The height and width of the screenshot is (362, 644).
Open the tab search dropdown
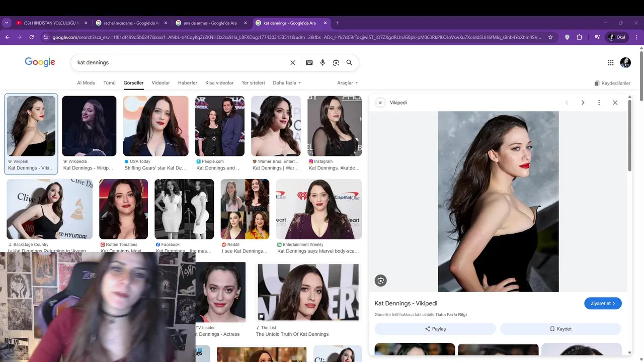[7, 23]
